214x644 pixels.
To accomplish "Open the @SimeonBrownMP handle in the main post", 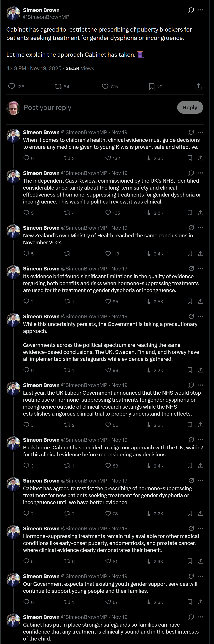I will pyautogui.click(x=46, y=17).
